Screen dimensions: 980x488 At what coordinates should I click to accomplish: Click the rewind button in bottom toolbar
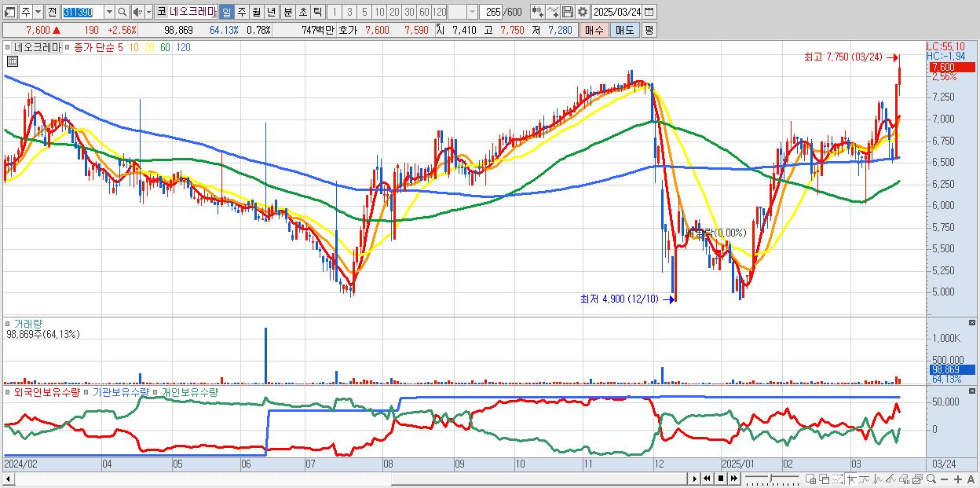pyautogui.click(x=707, y=479)
